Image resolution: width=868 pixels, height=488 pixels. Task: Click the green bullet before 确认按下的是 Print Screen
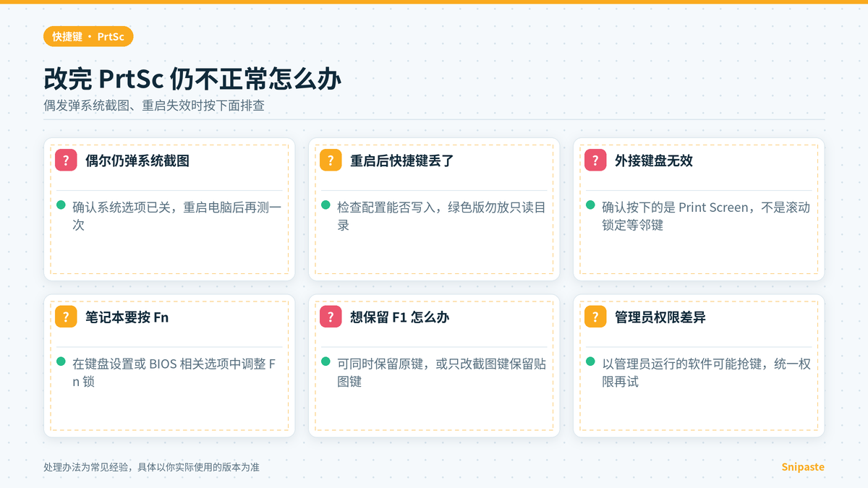(591, 205)
